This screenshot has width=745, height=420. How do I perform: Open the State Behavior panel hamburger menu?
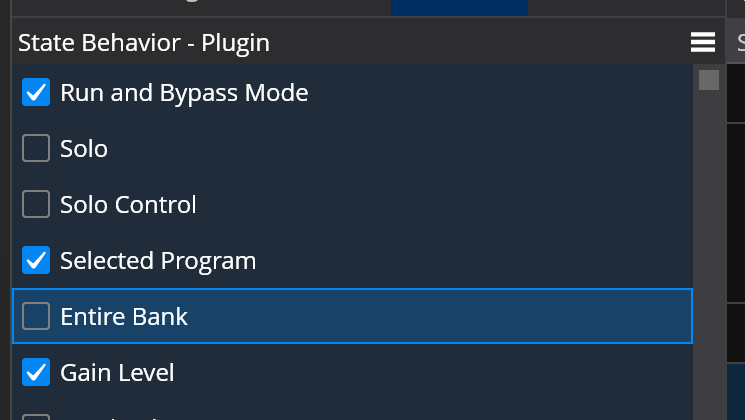pos(702,42)
